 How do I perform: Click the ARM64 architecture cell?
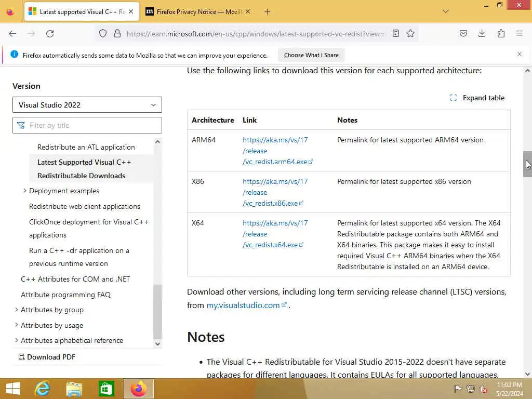[x=204, y=140]
